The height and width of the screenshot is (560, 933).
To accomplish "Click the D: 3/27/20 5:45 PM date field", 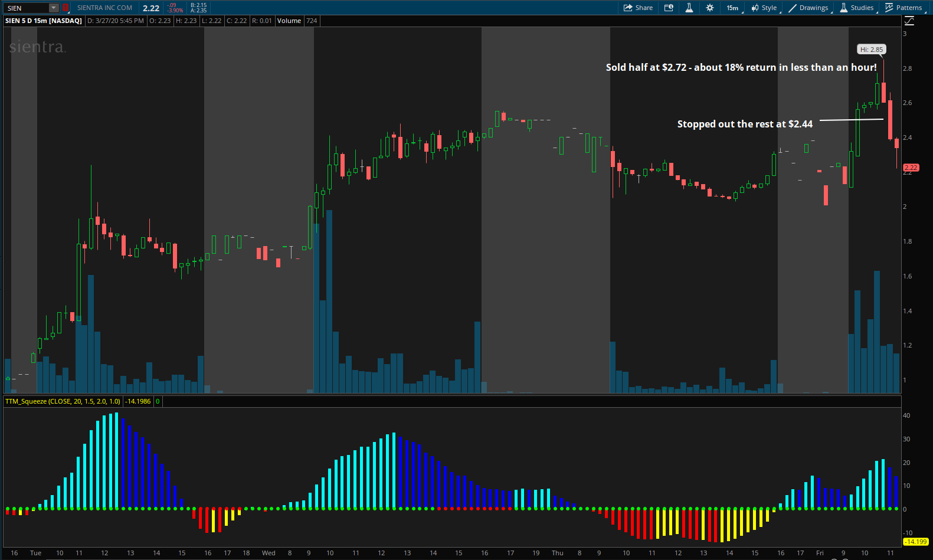I will [116, 21].
